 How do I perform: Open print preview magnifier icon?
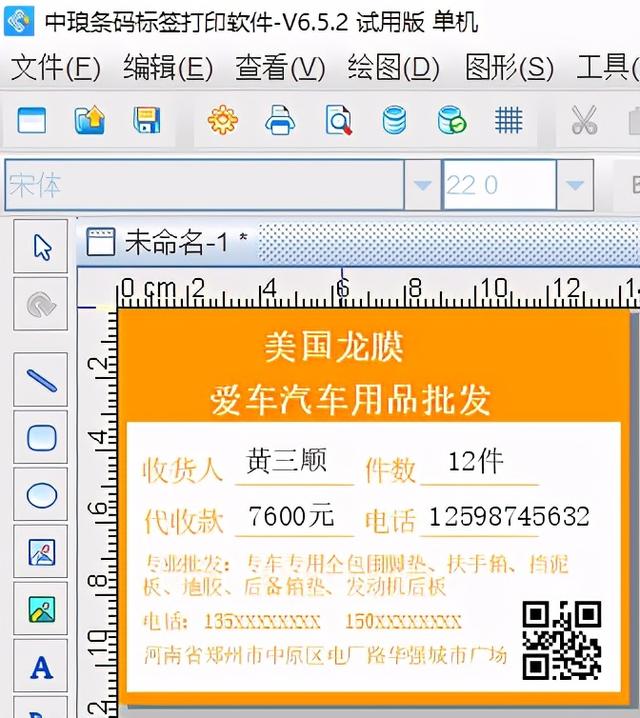coord(338,120)
